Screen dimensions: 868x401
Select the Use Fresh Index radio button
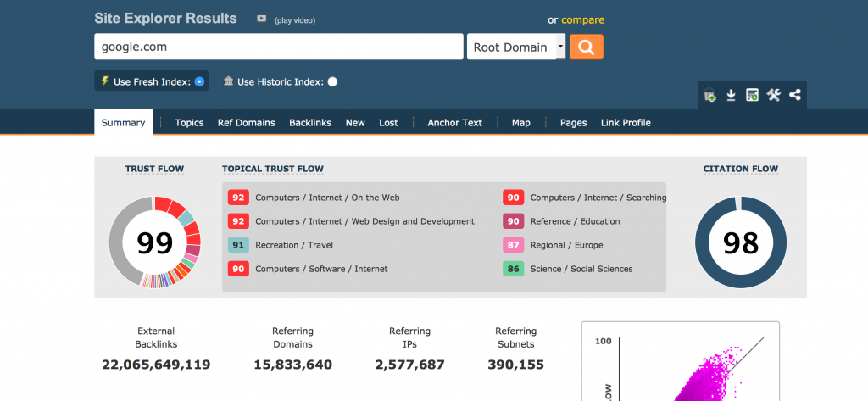pos(199,82)
